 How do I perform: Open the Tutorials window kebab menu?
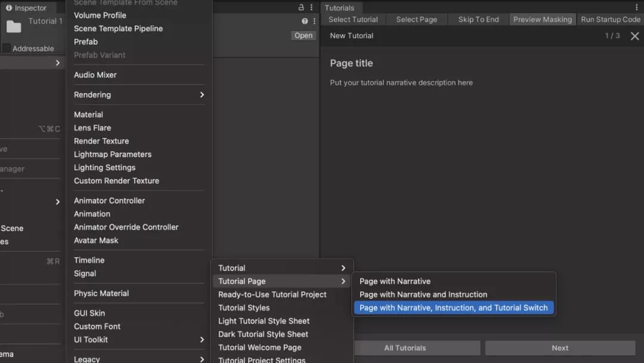click(637, 7)
